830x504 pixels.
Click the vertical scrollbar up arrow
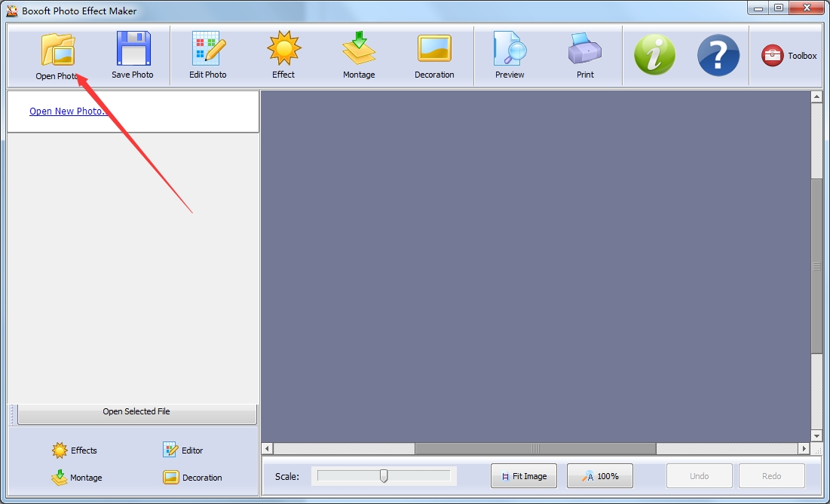tap(816, 96)
